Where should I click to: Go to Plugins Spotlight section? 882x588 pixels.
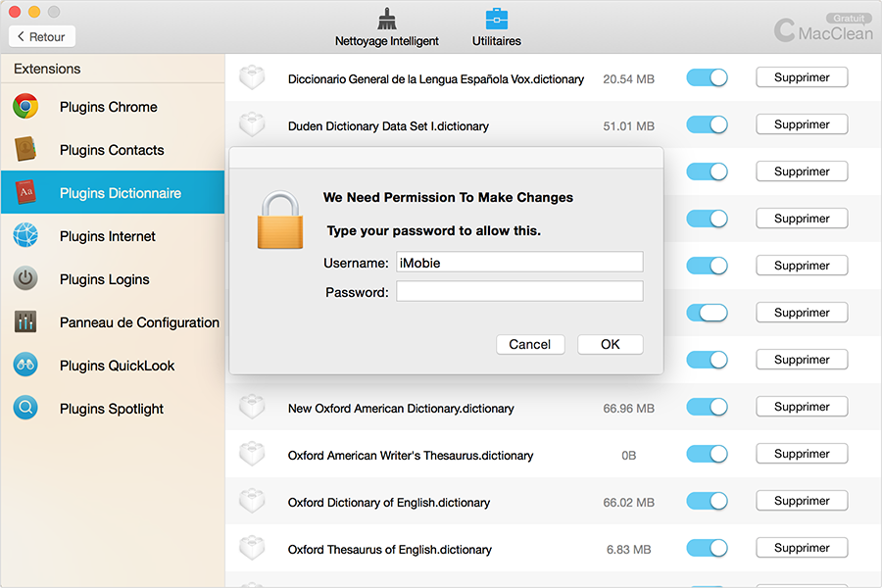113,409
